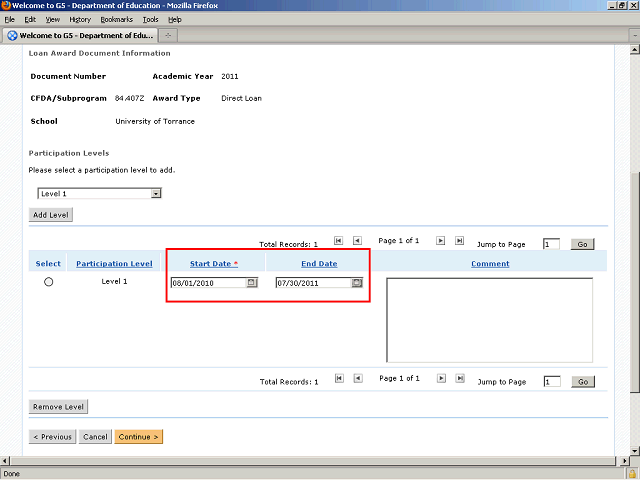Click the vertical scrollbar down arrow

(x=635, y=451)
